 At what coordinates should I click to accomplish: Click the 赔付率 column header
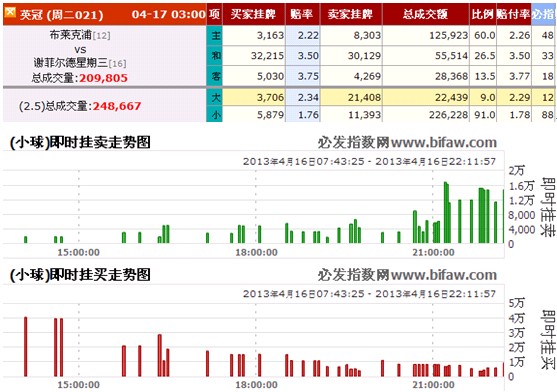coord(514,14)
